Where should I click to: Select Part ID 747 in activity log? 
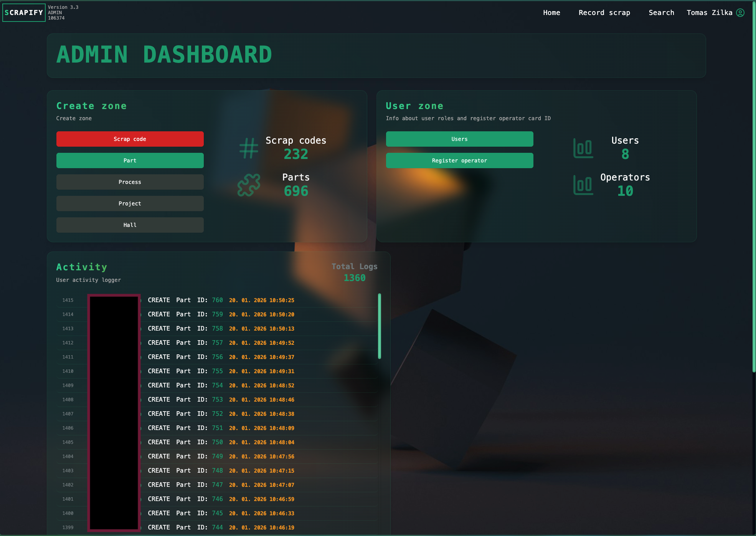(217, 485)
